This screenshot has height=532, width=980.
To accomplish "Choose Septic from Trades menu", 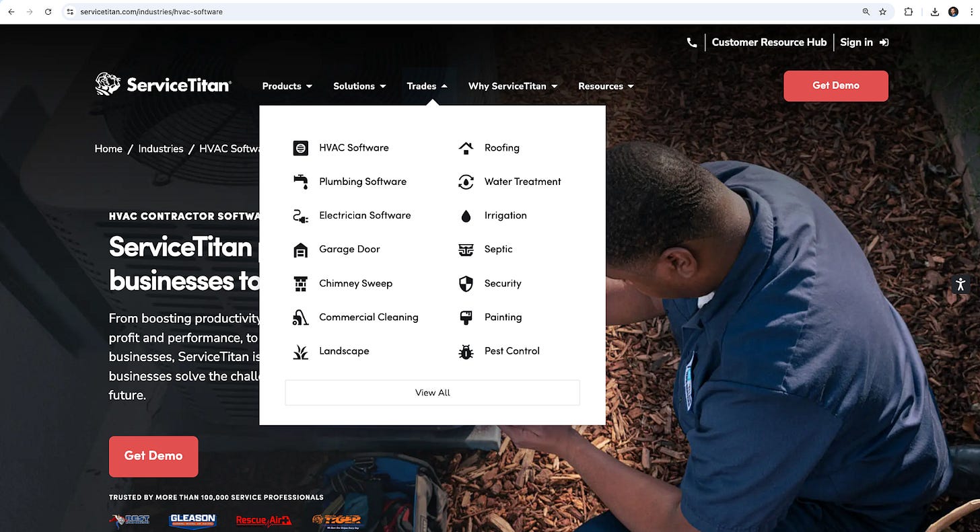I will [x=499, y=249].
